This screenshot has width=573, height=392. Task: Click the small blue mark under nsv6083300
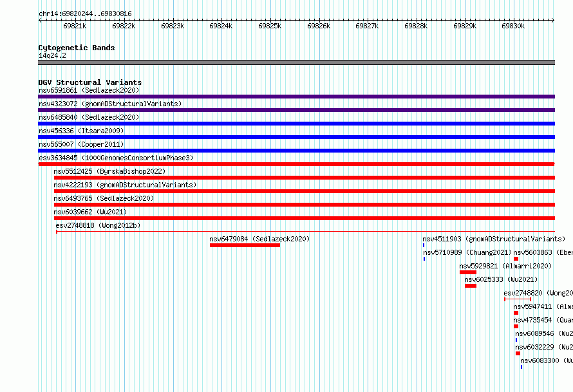pyautogui.click(x=521, y=367)
